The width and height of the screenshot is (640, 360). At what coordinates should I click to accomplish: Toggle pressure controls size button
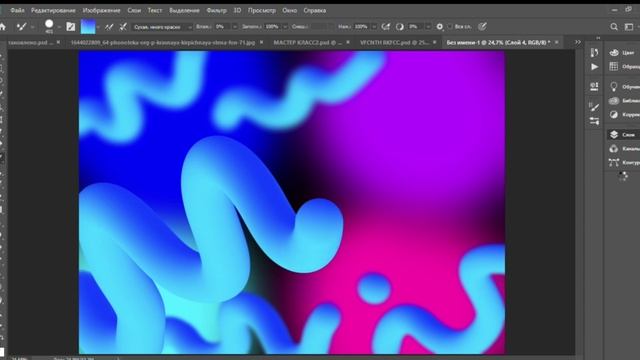pos(482,27)
